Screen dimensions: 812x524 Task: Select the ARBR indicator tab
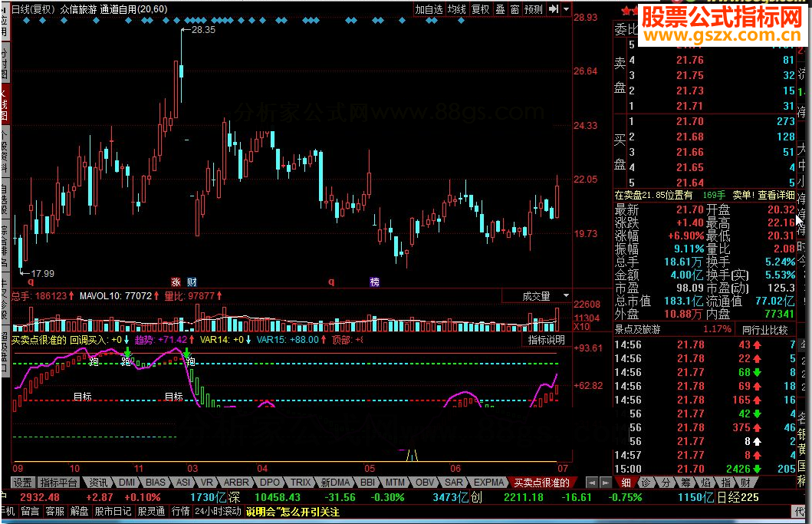tap(236, 483)
